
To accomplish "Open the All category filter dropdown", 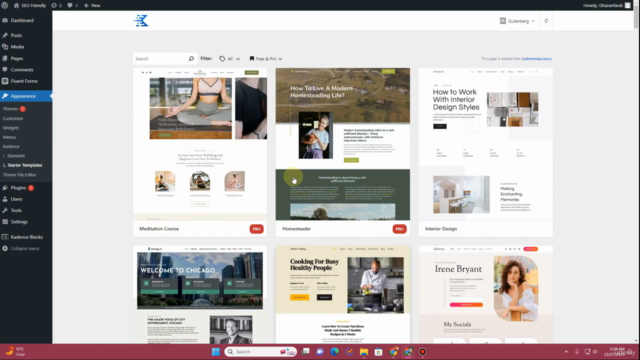I will tap(230, 59).
